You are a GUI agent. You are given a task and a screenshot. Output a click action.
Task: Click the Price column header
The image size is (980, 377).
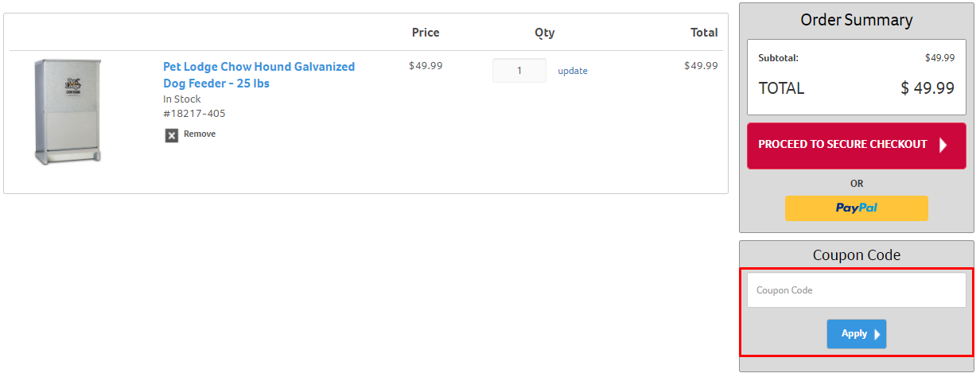pyautogui.click(x=426, y=33)
